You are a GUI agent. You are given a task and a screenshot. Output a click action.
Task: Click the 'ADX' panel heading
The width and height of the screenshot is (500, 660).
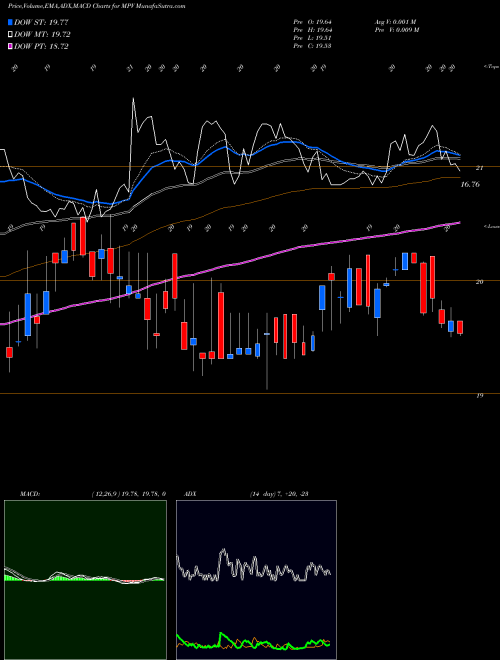[191, 494]
